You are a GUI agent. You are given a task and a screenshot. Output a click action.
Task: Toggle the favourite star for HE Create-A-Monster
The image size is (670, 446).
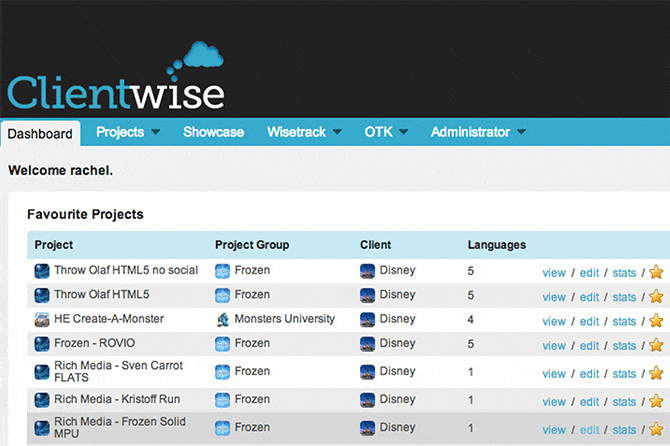tap(656, 321)
